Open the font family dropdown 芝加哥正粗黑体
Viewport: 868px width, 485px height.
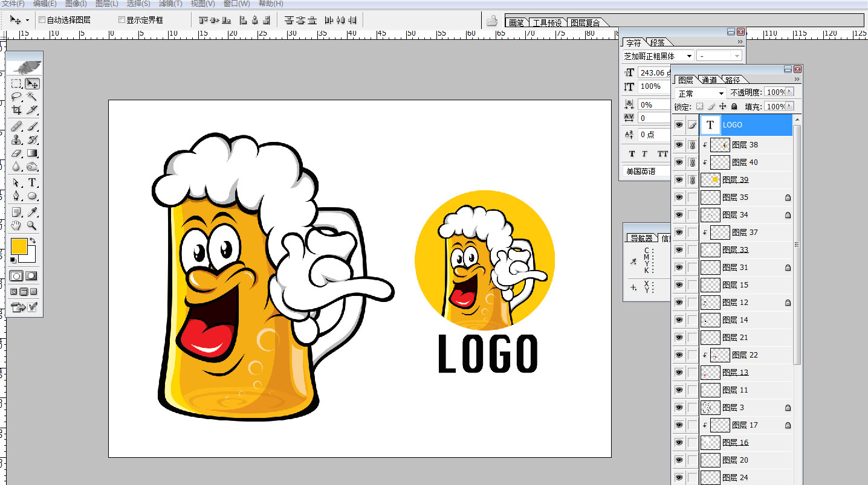(x=658, y=56)
